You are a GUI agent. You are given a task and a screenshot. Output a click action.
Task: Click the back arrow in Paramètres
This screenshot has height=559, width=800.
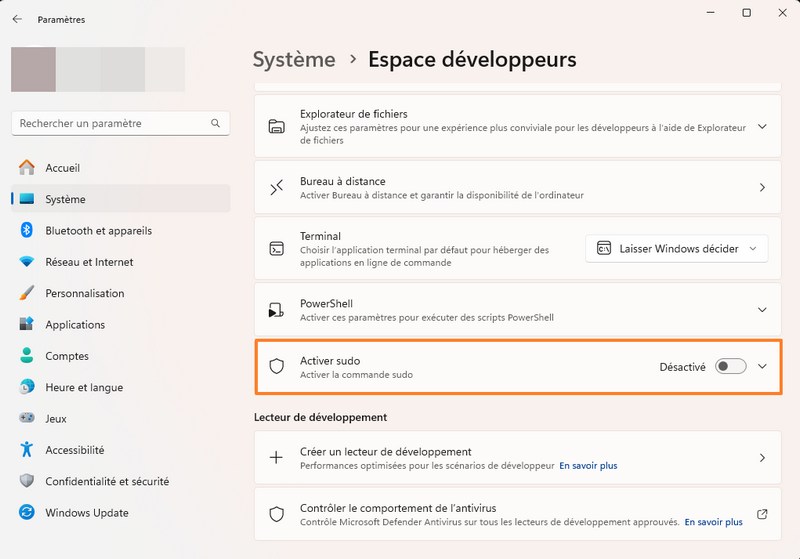click(x=17, y=19)
